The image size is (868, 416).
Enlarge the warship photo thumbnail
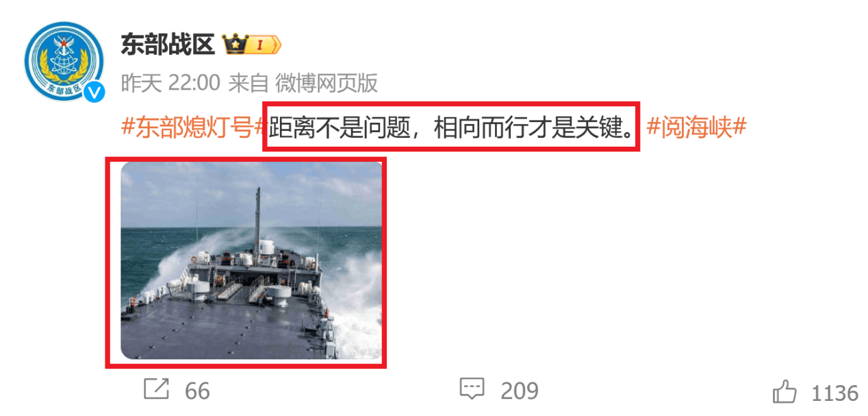(x=251, y=261)
